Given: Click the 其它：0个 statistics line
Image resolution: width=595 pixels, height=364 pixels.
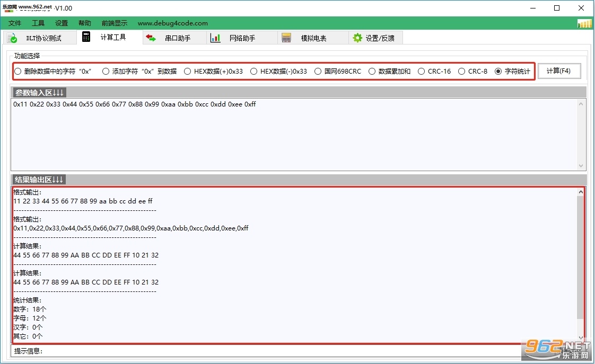Looking at the screenshot, I should (x=28, y=336).
